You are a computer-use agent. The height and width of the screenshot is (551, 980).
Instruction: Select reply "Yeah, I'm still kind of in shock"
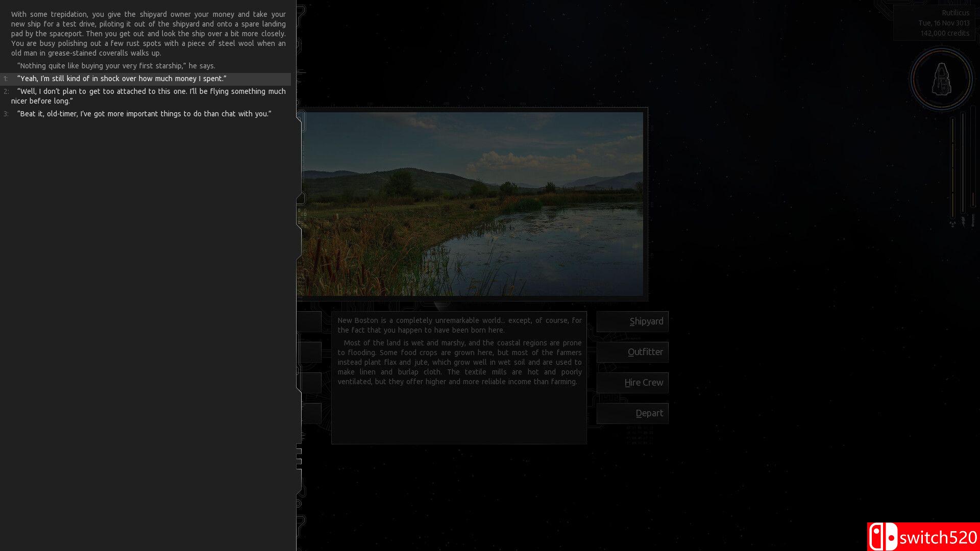coord(121,79)
